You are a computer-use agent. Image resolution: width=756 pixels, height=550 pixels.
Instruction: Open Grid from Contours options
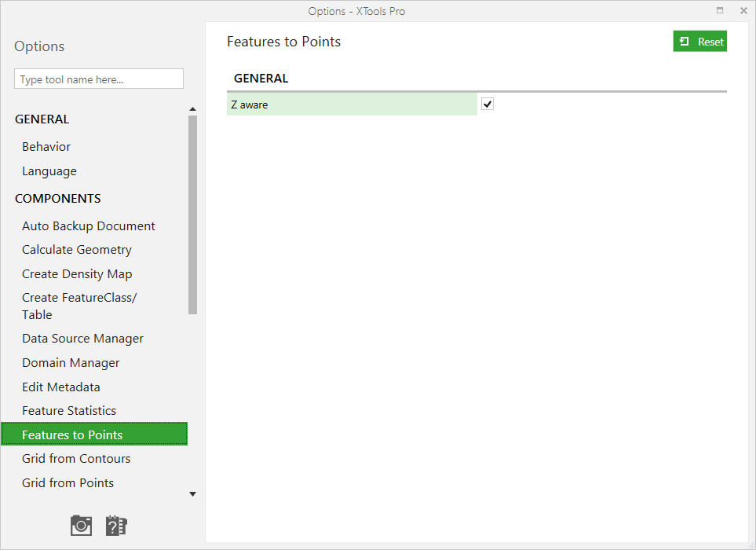click(x=76, y=459)
